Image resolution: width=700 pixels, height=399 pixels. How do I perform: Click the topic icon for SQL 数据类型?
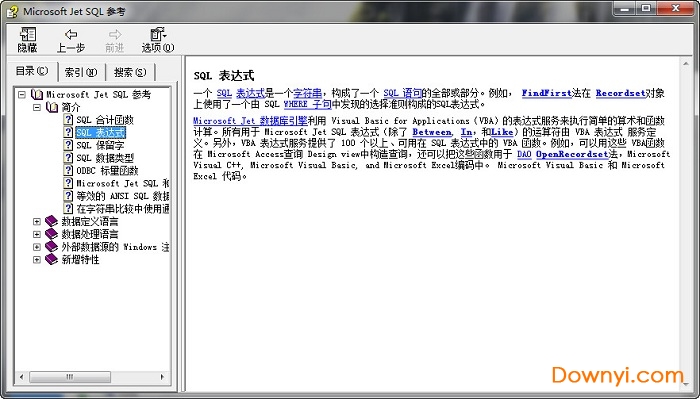68,158
